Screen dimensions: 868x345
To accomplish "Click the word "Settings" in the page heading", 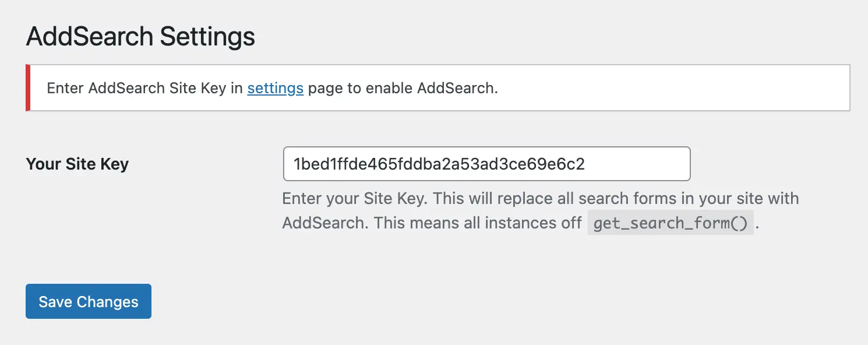I will coord(207,37).
